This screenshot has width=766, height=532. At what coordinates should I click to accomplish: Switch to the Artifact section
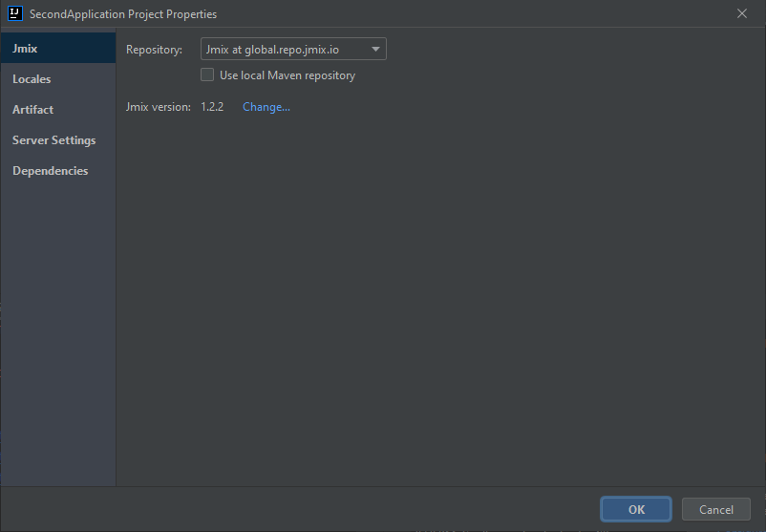[57, 110]
